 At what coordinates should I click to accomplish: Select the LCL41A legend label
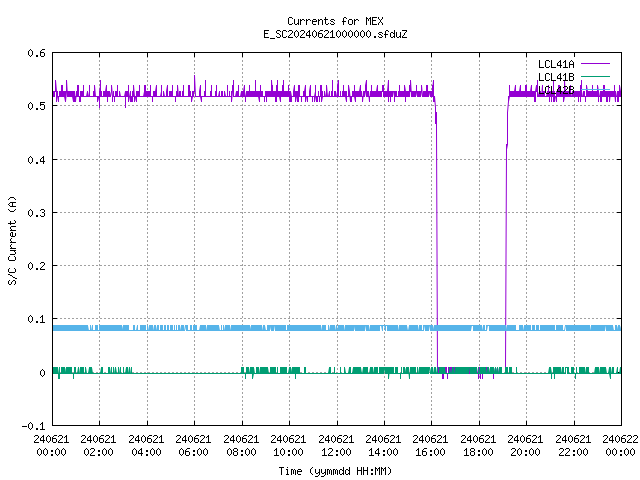point(556,64)
